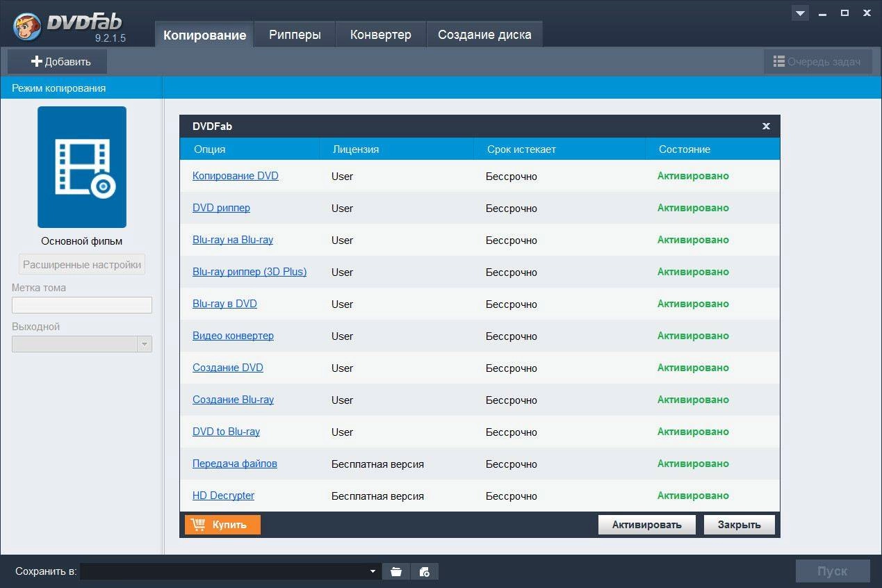Open the DVD to Blu-ray link

click(x=226, y=432)
